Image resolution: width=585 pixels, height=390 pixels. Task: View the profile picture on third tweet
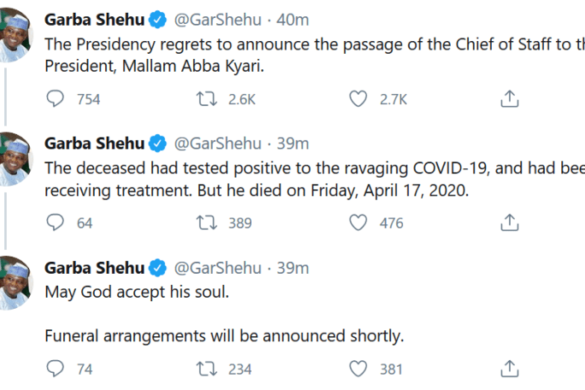click(14, 283)
